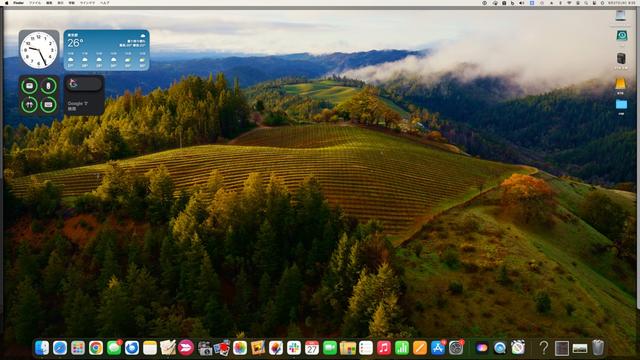Click the question mark Dock item

[544, 348]
